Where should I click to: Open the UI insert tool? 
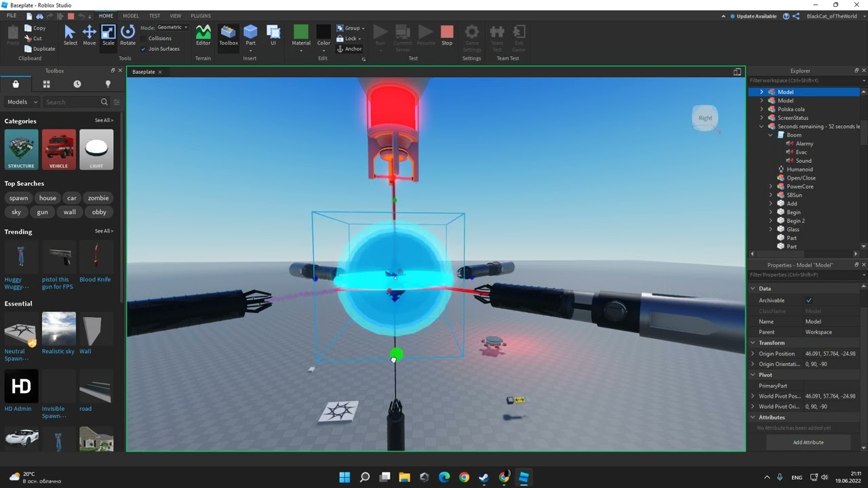273,35
